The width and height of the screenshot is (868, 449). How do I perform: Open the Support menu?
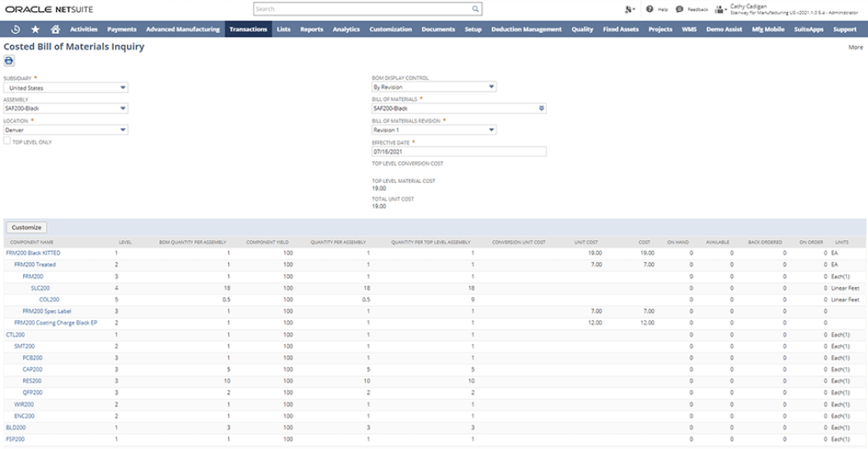[x=845, y=29]
